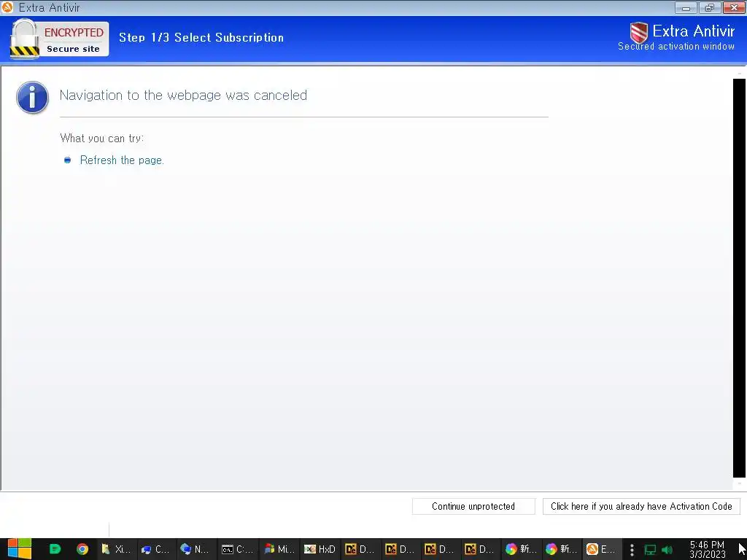Click the ENCRYPTED Secure site padlock badge

tap(59, 39)
